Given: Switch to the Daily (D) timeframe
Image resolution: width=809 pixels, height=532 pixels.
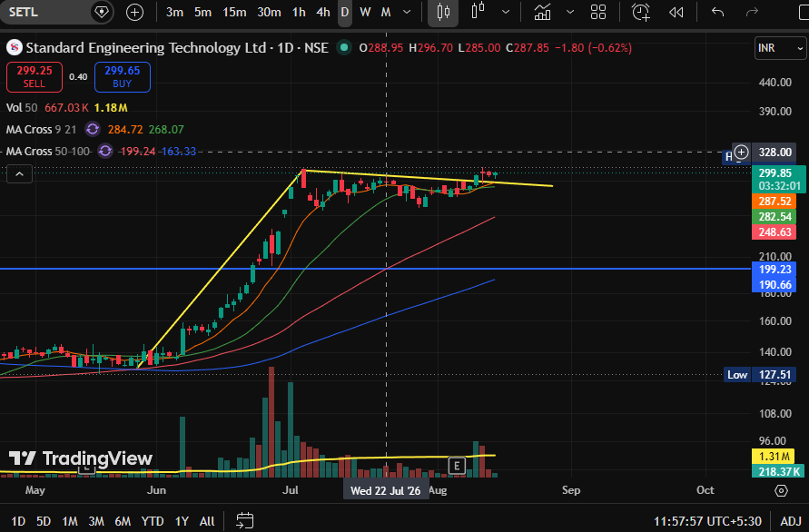Looking at the screenshot, I should pos(345,12).
